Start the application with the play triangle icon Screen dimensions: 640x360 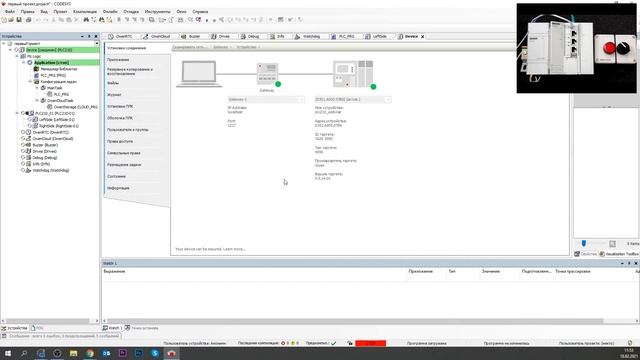pos(207,20)
